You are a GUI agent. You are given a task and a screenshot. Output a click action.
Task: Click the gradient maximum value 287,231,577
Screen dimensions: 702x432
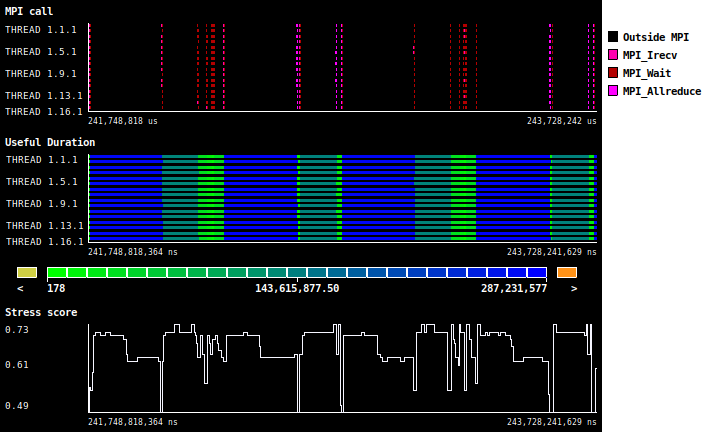pyautogui.click(x=514, y=289)
